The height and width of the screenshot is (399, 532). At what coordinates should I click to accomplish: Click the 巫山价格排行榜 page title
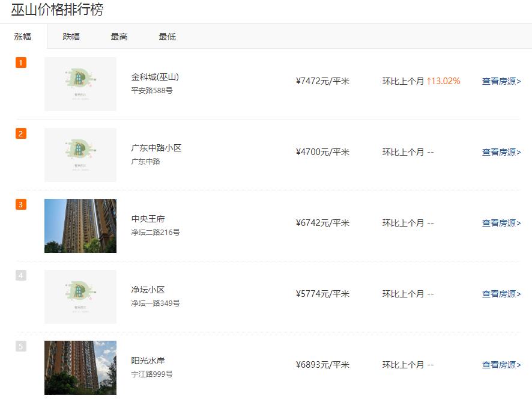pyautogui.click(x=57, y=9)
